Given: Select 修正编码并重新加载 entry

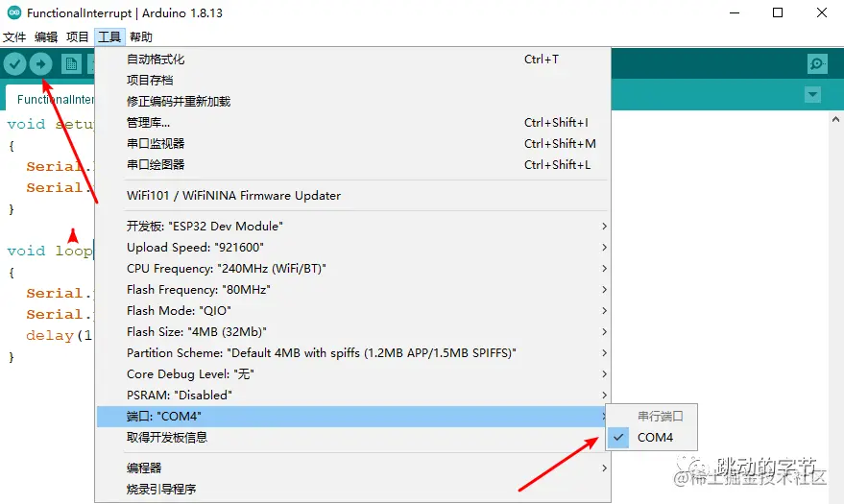Looking at the screenshot, I should point(353,101).
